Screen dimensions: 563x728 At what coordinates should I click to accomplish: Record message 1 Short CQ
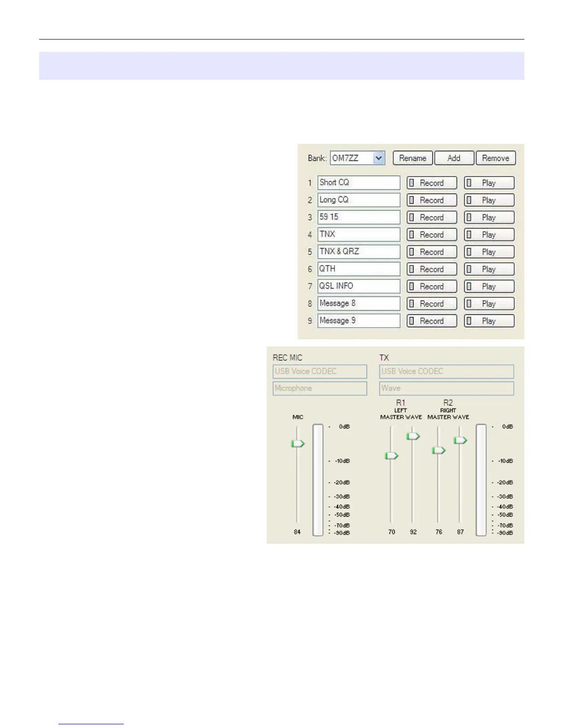click(x=431, y=183)
